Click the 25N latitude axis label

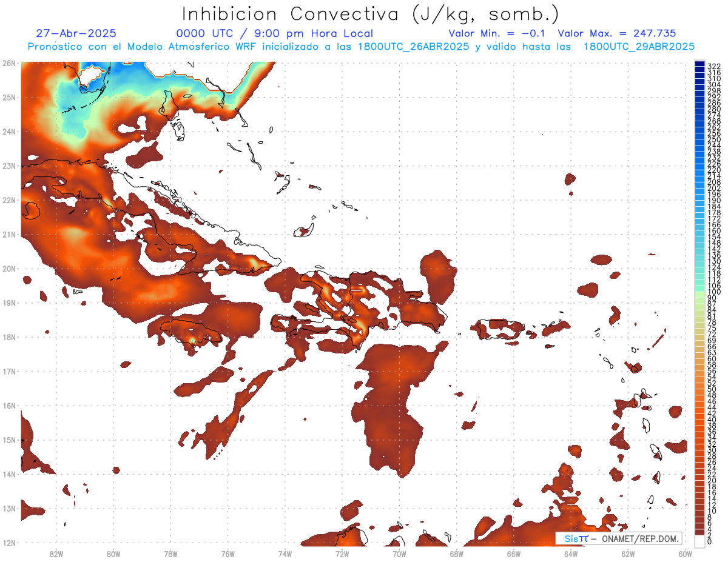pyautogui.click(x=8, y=97)
